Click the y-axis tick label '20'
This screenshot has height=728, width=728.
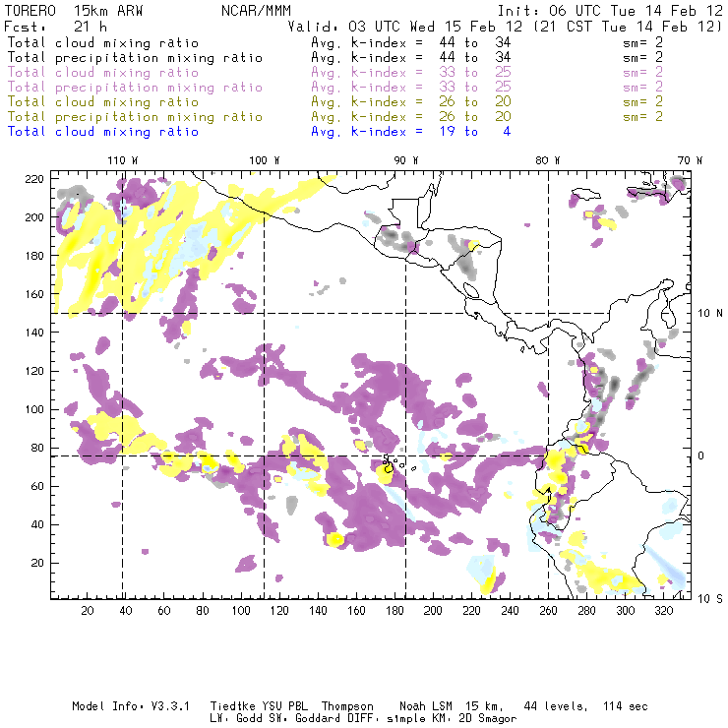(x=37, y=563)
